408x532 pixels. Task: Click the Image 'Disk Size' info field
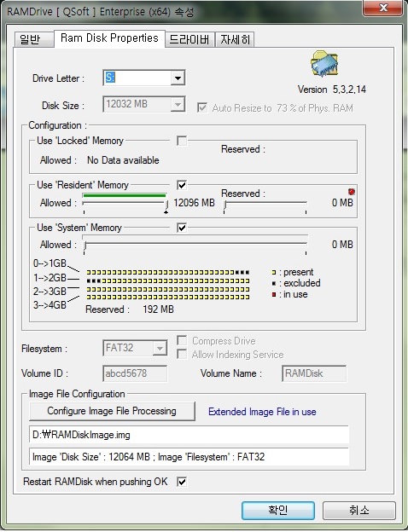(x=189, y=457)
